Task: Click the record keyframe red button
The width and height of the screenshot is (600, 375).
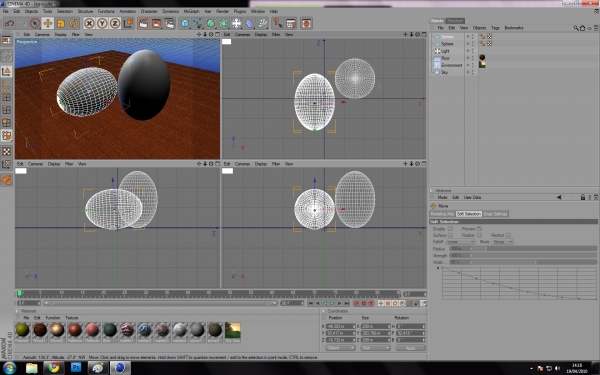Action: coord(356,303)
